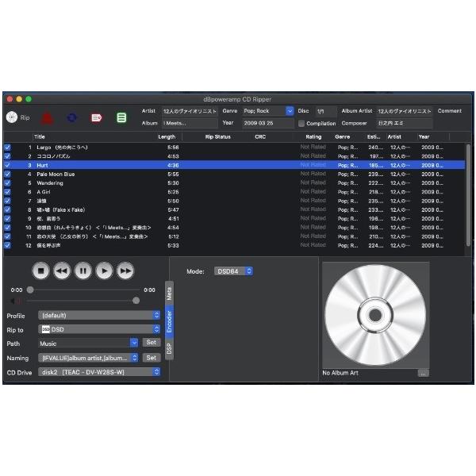Open the Path Music dropdown arrow
Viewport: 476px width, 476px height.
click(134, 343)
